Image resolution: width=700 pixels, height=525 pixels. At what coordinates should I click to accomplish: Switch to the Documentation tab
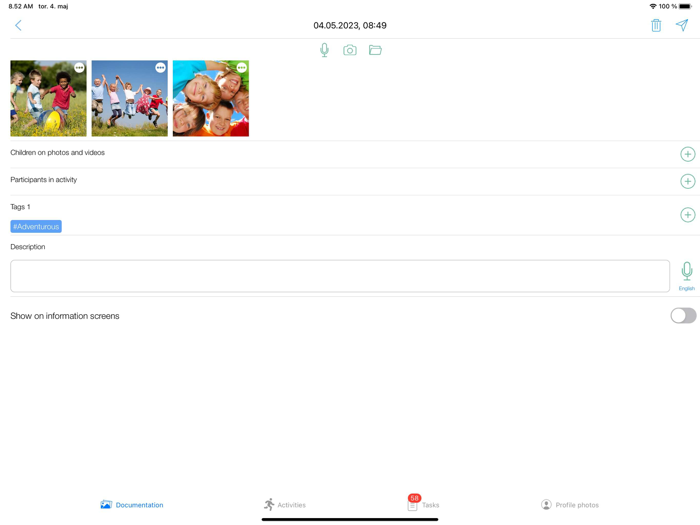[132, 505]
